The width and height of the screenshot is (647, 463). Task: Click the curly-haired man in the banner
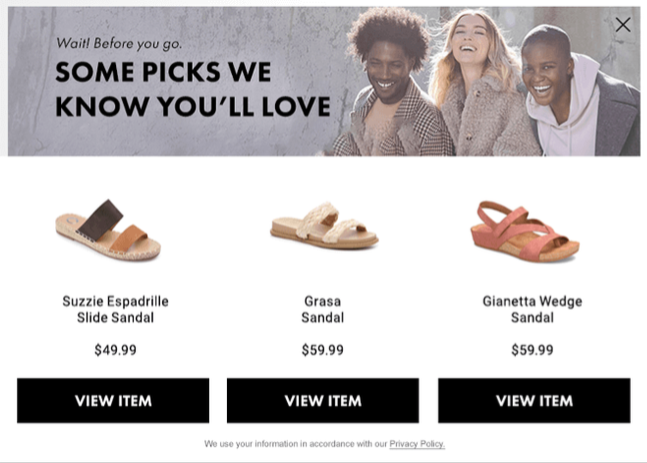point(390,83)
